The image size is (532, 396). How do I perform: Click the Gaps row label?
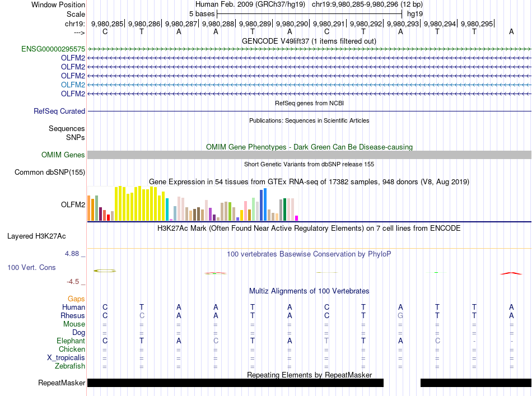pos(76,299)
